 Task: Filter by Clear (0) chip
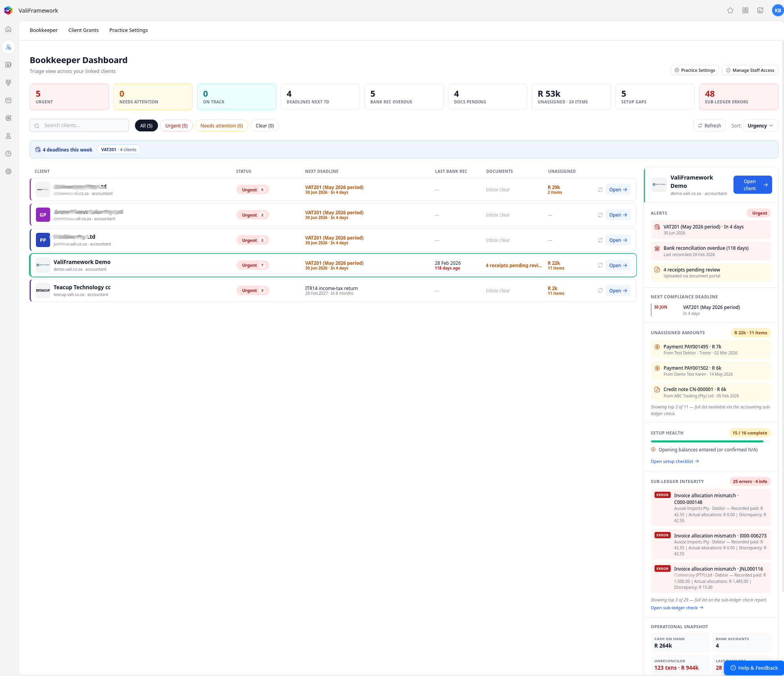point(264,125)
